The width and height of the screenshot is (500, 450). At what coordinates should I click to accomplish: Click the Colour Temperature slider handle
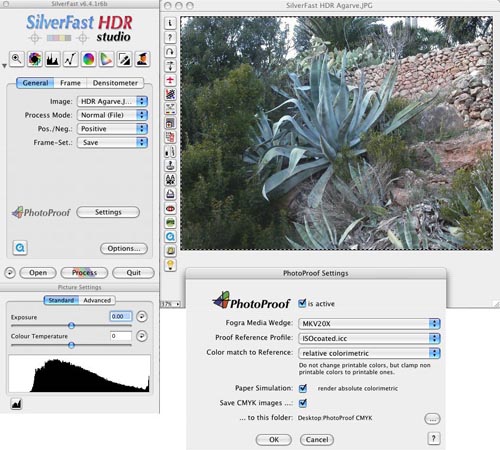pos(71,345)
